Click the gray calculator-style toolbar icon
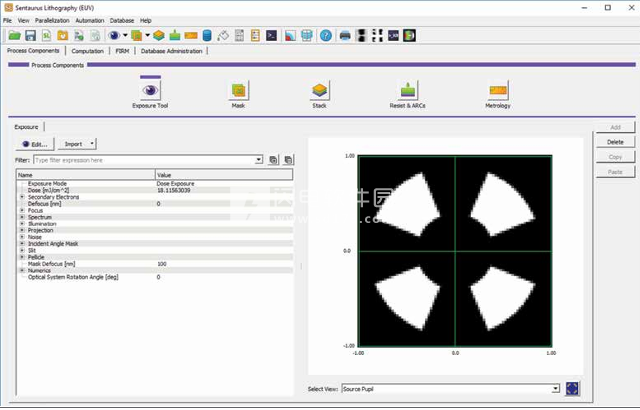The height and width of the screenshot is (410, 640). 240,36
